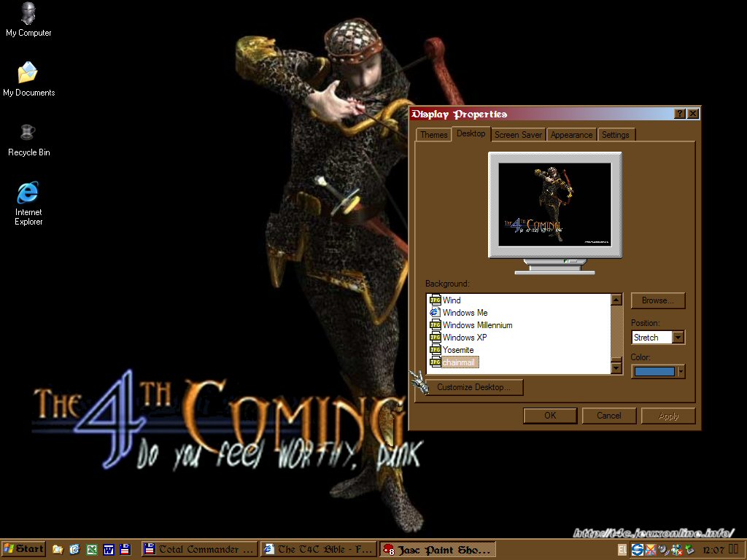Viewport: 747px width, 560px height.
Task: Click the envelope with red X tray icon
Action: pyautogui.click(x=650, y=550)
